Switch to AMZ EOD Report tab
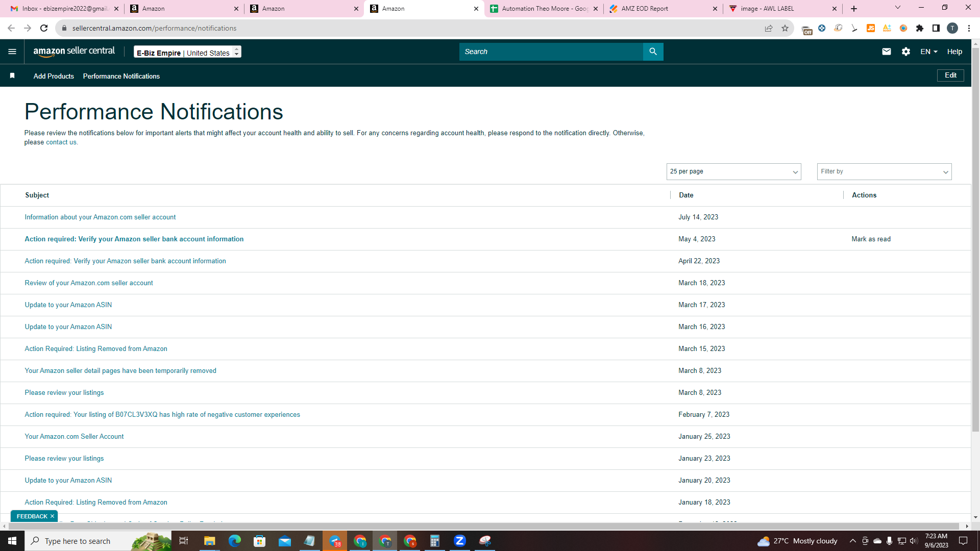The image size is (980, 551). (x=664, y=9)
